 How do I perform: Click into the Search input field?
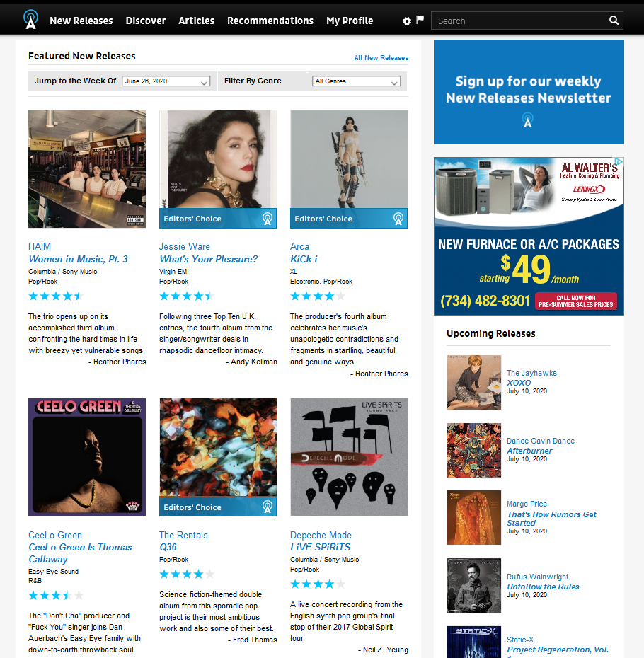click(521, 21)
